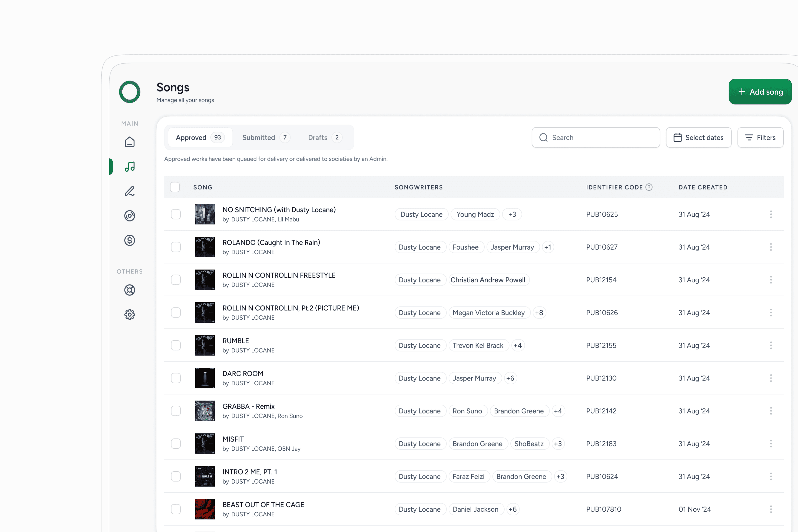Image resolution: width=798 pixels, height=532 pixels.
Task: Open row menu for ROLLIN N CONTROLLIN FREESTYLE
Action: point(771,280)
